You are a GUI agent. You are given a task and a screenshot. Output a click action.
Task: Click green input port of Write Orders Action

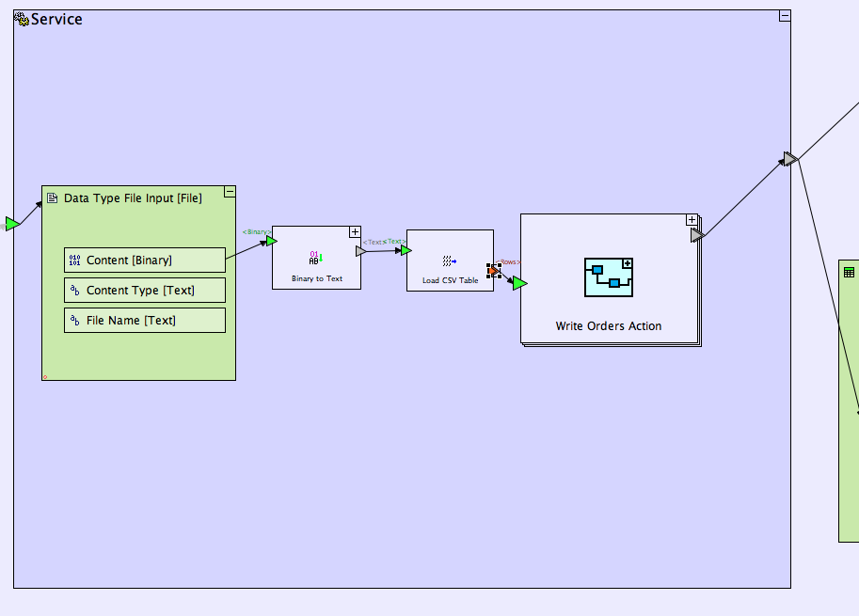pos(519,283)
